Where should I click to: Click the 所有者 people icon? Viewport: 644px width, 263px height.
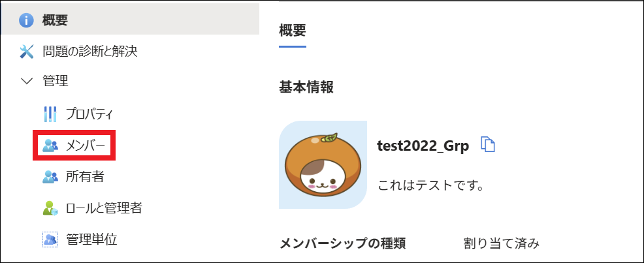[50, 177]
